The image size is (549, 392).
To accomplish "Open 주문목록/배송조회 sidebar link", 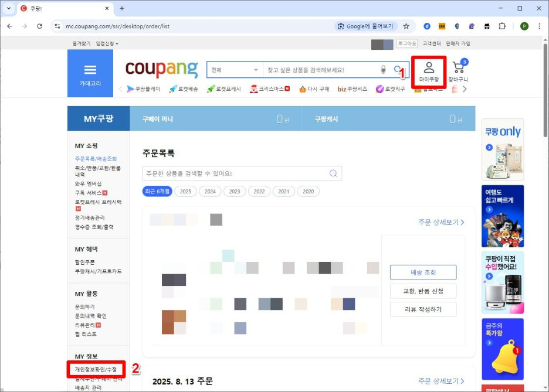I will pos(96,159).
